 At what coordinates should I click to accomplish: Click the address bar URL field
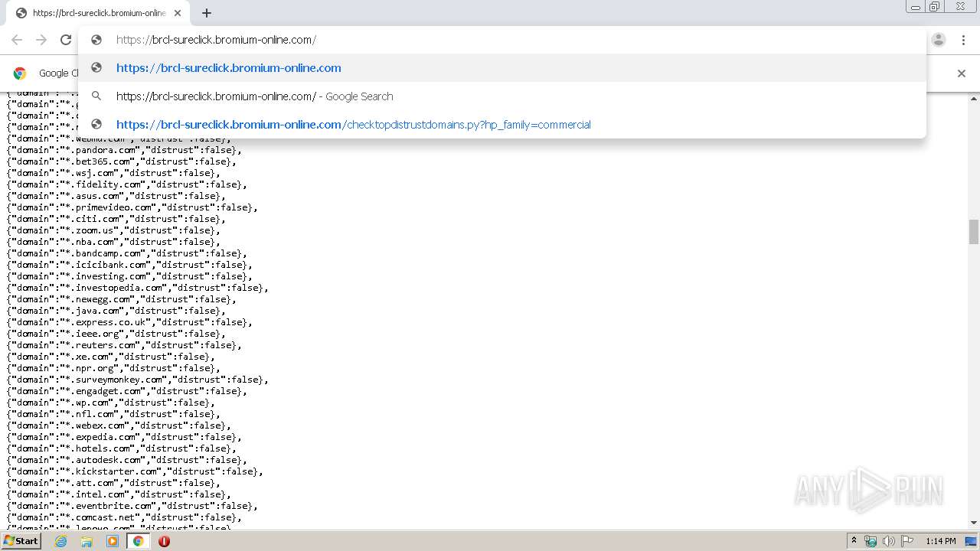501,40
